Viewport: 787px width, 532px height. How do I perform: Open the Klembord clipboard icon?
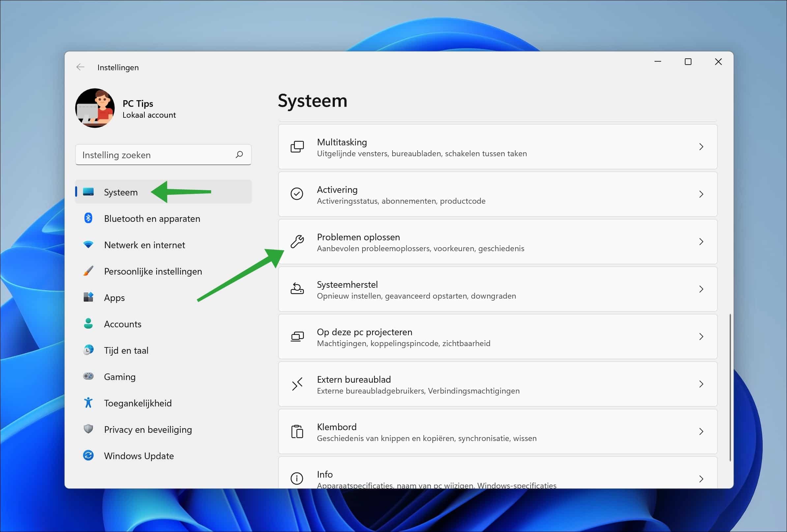coord(297,431)
